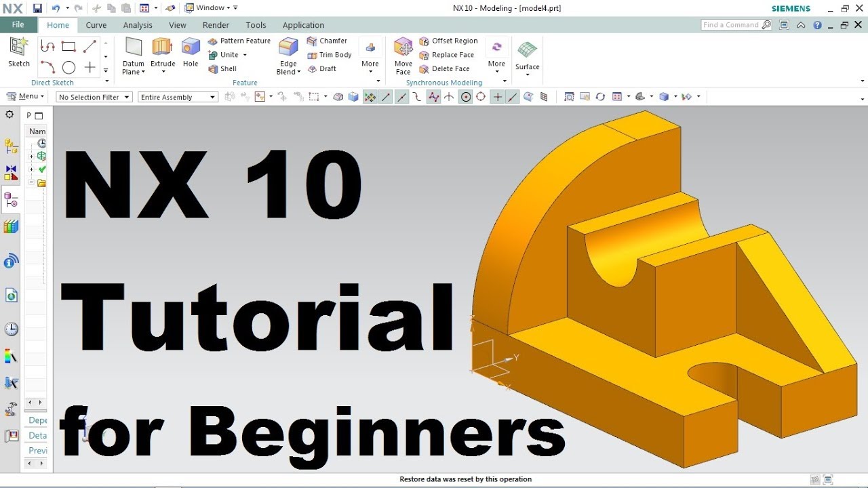The height and width of the screenshot is (488, 868).
Task: Click the Chamfer button
Action: 327,41
